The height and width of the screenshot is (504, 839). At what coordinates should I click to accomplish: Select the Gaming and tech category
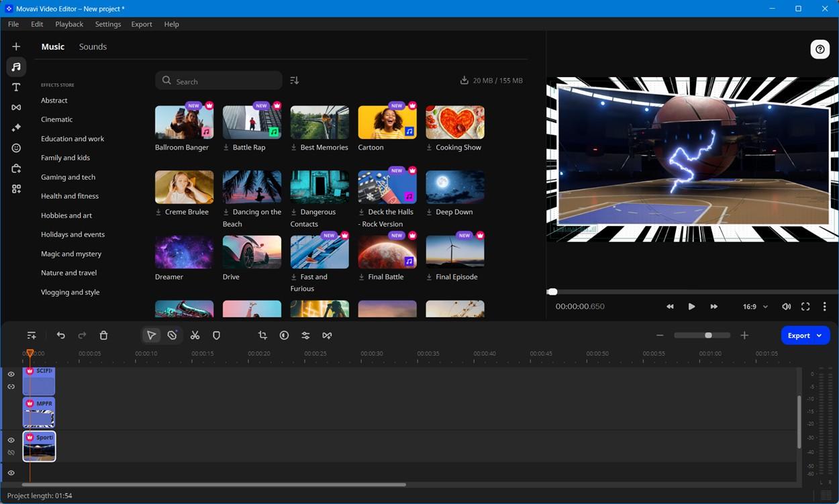click(x=68, y=177)
